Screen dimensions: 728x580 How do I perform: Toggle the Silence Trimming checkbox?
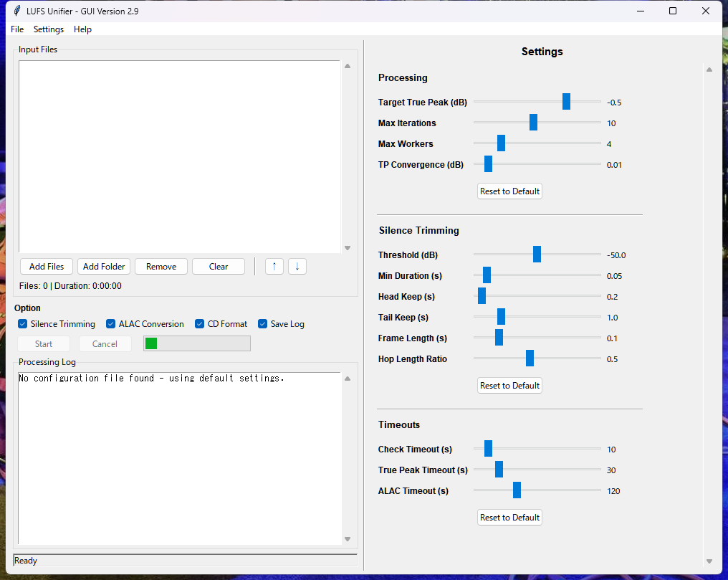23,324
